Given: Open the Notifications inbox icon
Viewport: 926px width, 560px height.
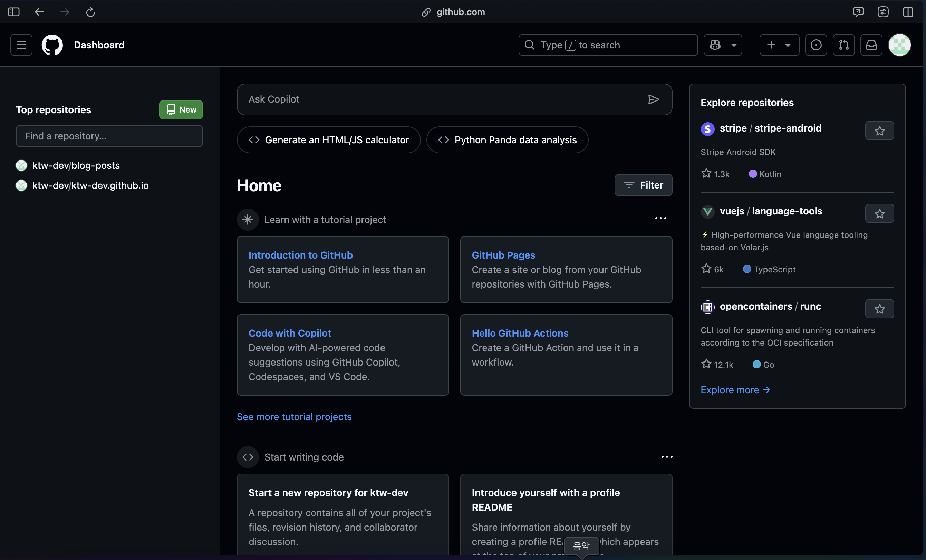Looking at the screenshot, I should point(871,45).
